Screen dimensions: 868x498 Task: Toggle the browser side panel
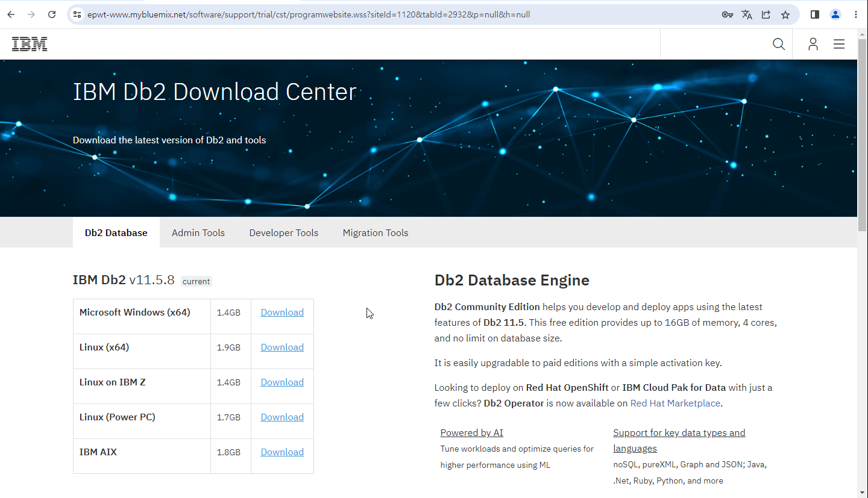click(815, 14)
